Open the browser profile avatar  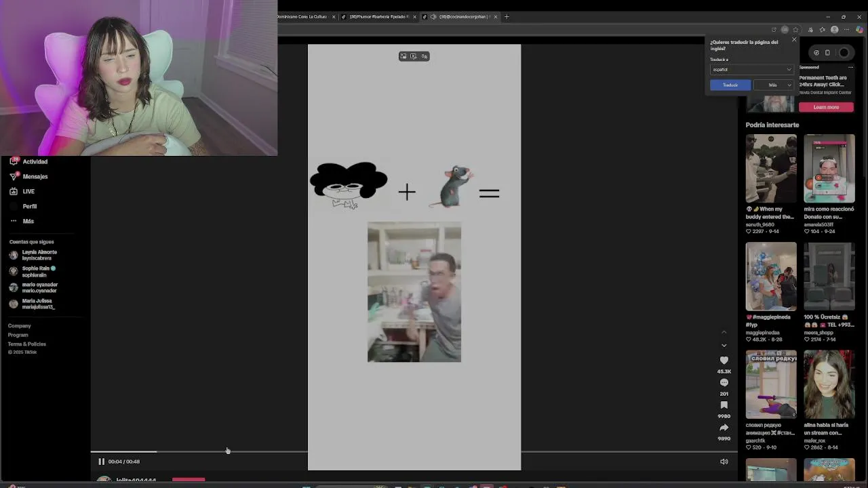(x=835, y=30)
